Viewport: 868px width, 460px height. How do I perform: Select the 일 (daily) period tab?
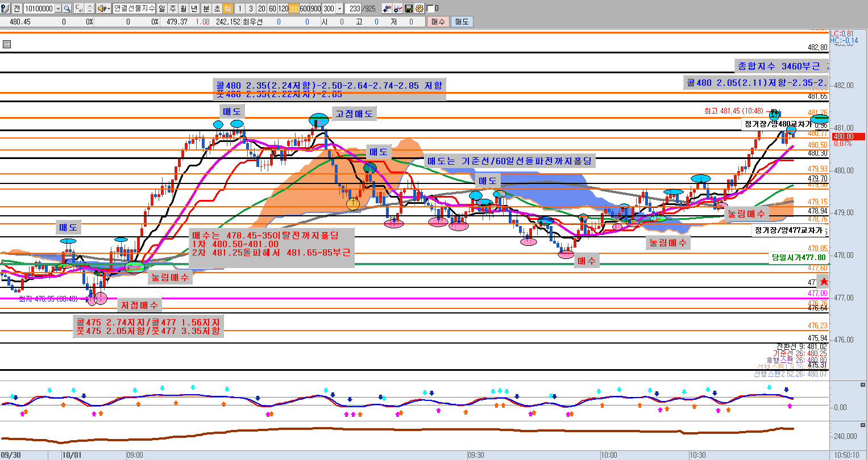[162, 9]
